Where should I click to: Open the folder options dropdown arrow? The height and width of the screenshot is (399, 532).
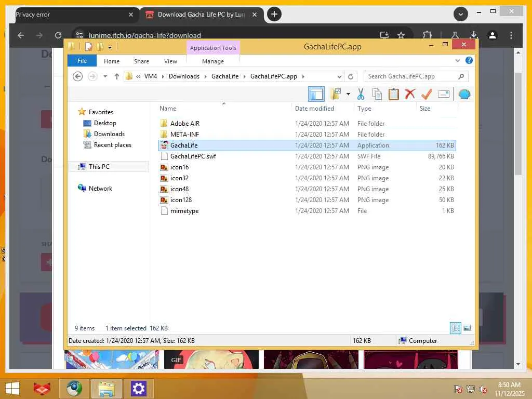click(348, 94)
